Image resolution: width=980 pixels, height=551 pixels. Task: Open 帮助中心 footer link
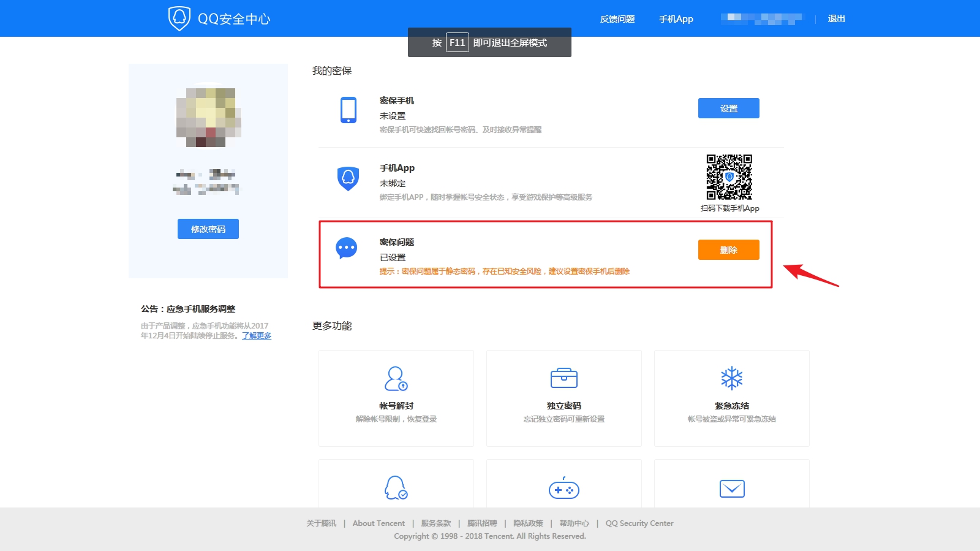[x=575, y=523]
